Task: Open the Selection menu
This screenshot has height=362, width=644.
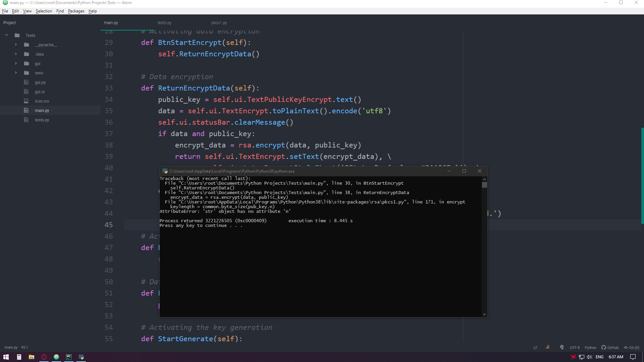Action: (44, 11)
